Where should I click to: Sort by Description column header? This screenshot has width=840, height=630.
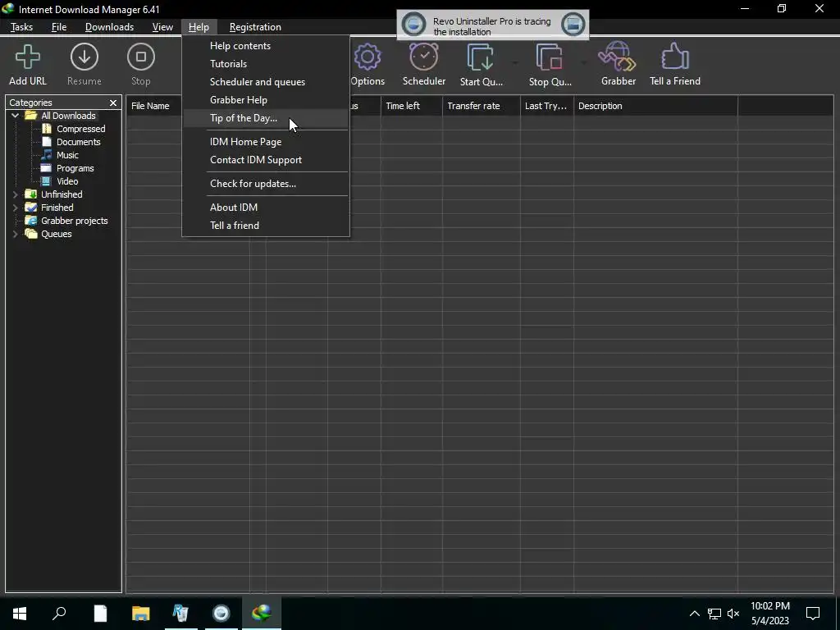click(x=655, y=106)
